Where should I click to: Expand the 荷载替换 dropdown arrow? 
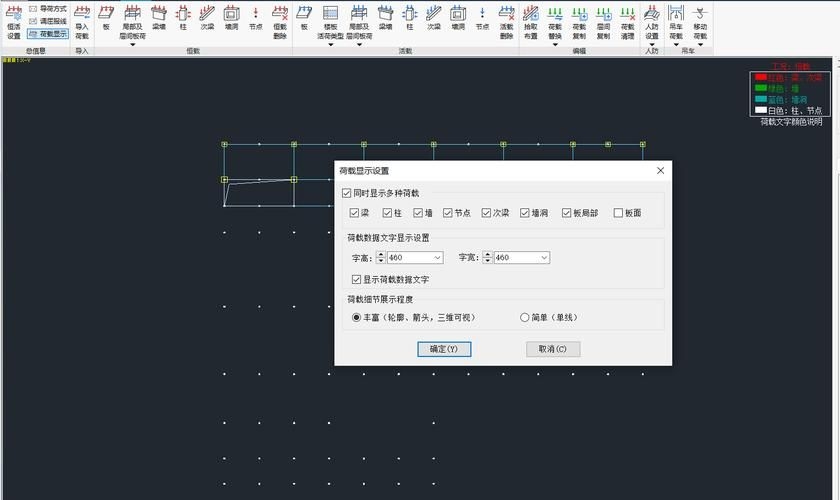coord(555,45)
